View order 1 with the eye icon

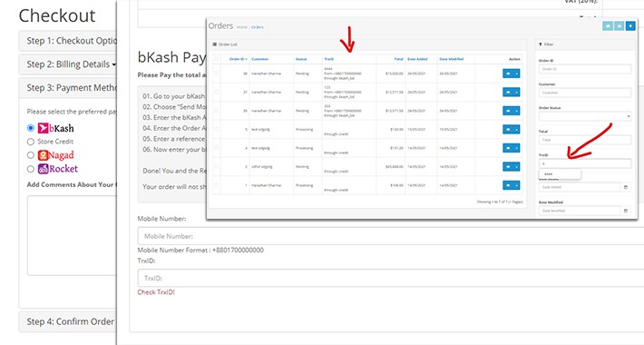point(508,185)
